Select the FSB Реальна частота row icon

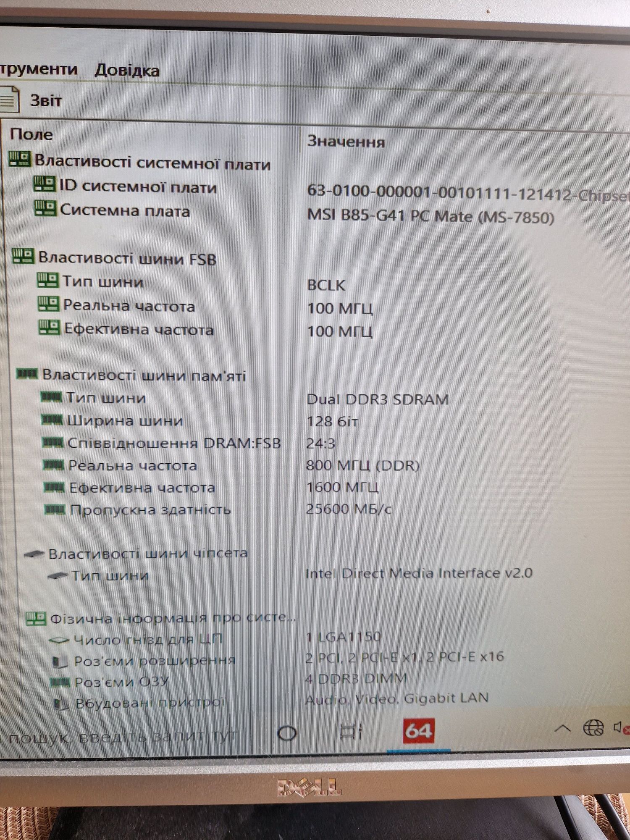[x=49, y=304]
